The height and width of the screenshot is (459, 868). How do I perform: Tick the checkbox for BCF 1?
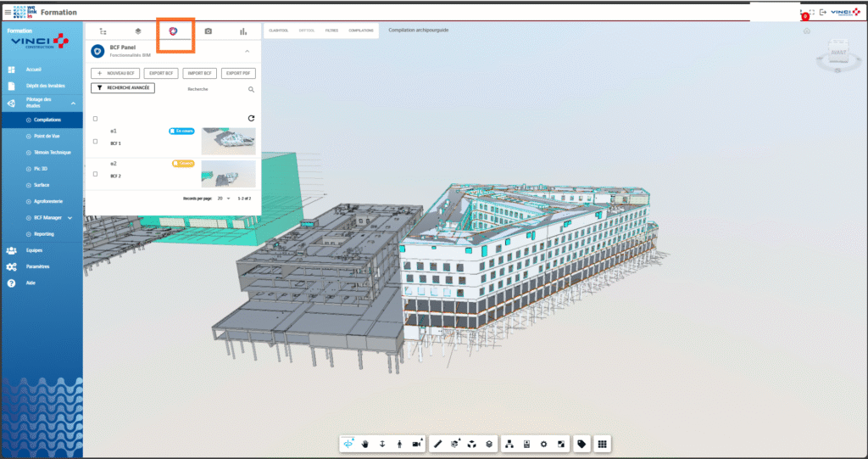click(95, 141)
